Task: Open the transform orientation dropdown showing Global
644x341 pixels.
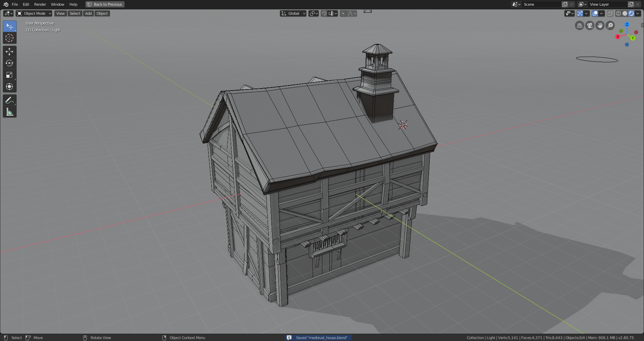Action: [293, 13]
